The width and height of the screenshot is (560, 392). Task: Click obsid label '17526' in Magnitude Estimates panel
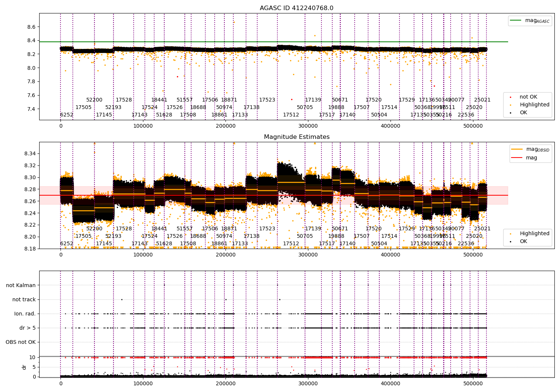175,236
